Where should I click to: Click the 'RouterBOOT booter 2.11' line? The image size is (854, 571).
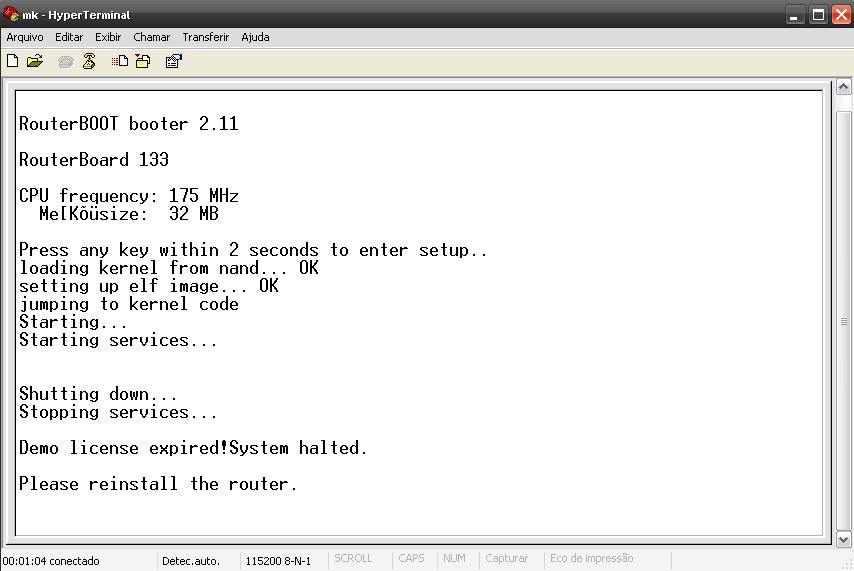(x=129, y=124)
